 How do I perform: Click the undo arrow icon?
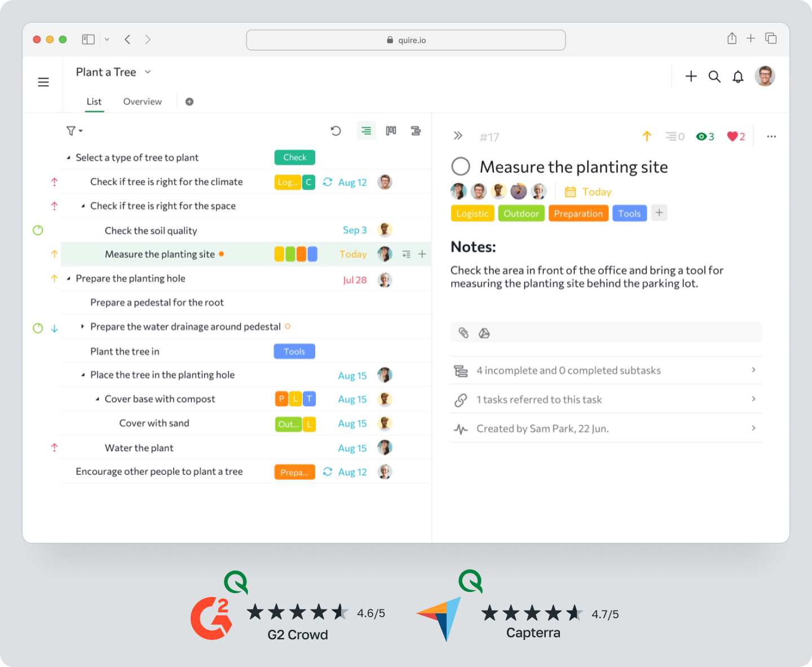point(336,130)
